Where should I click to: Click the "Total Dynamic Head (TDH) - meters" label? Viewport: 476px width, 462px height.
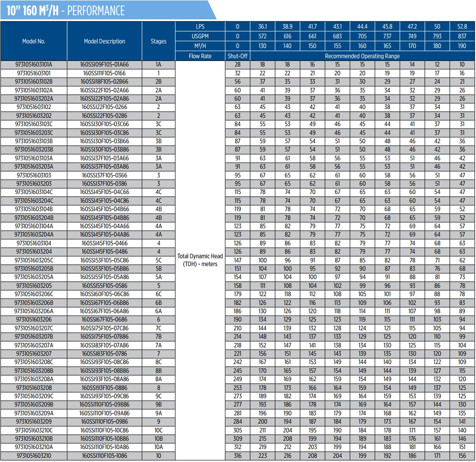pos(200,260)
